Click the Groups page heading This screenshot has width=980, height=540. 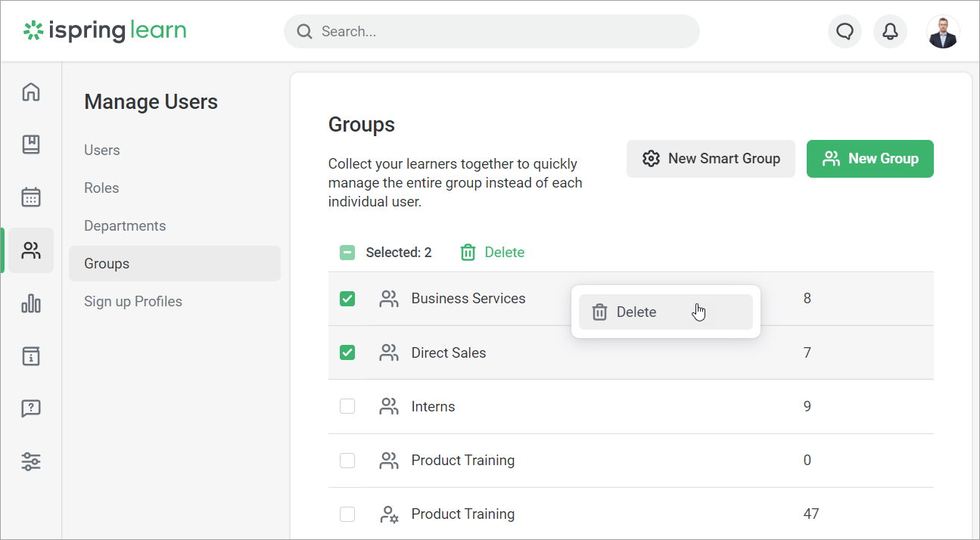coord(362,125)
